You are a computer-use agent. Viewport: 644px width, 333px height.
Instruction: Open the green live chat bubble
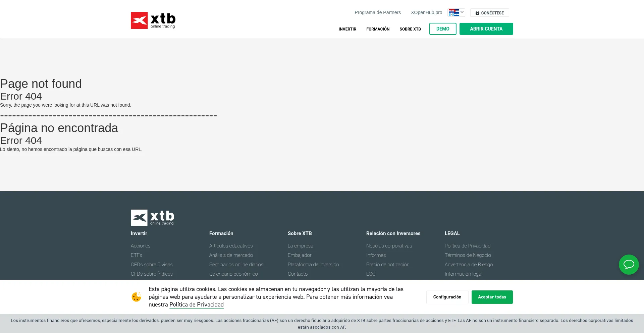pyautogui.click(x=629, y=265)
